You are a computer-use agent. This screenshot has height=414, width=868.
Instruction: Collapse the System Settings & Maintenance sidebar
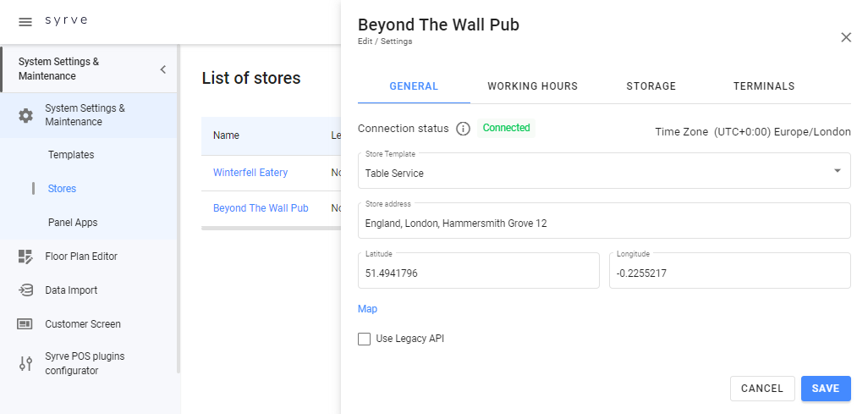point(163,69)
